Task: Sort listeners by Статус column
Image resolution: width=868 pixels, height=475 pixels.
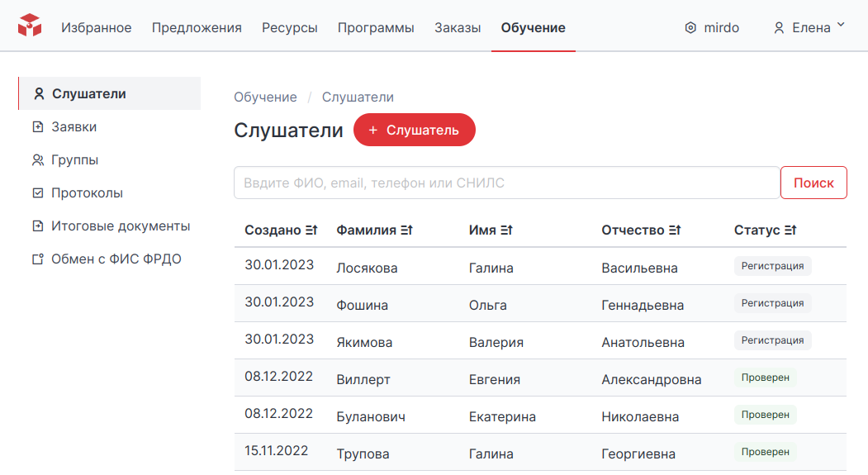Action: pyautogui.click(x=790, y=230)
